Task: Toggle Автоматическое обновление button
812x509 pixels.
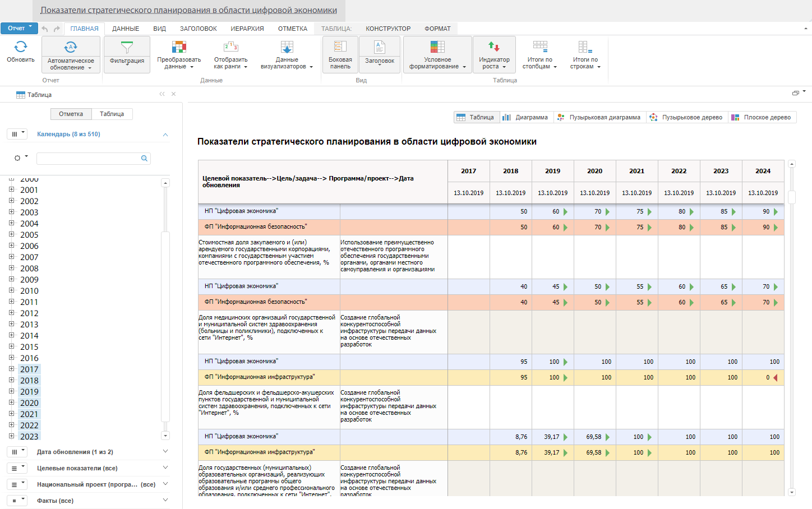Action: (71, 54)
